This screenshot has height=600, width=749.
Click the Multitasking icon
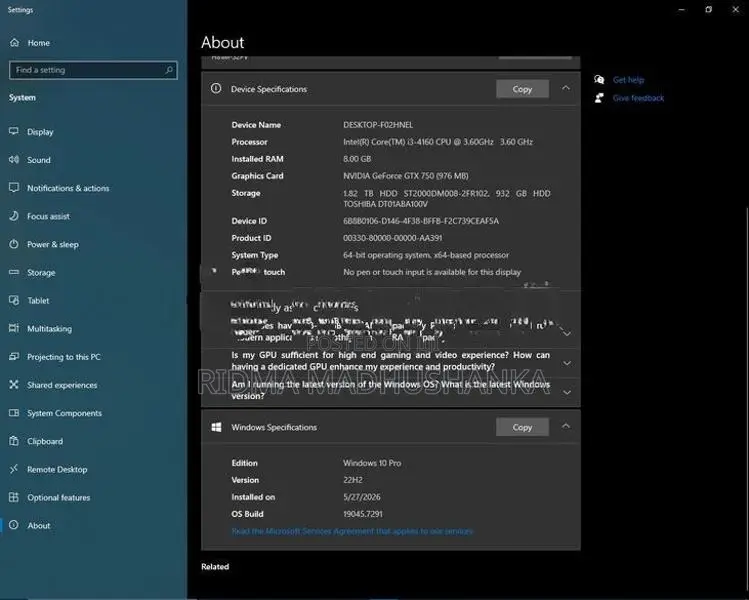coord(14,328)
